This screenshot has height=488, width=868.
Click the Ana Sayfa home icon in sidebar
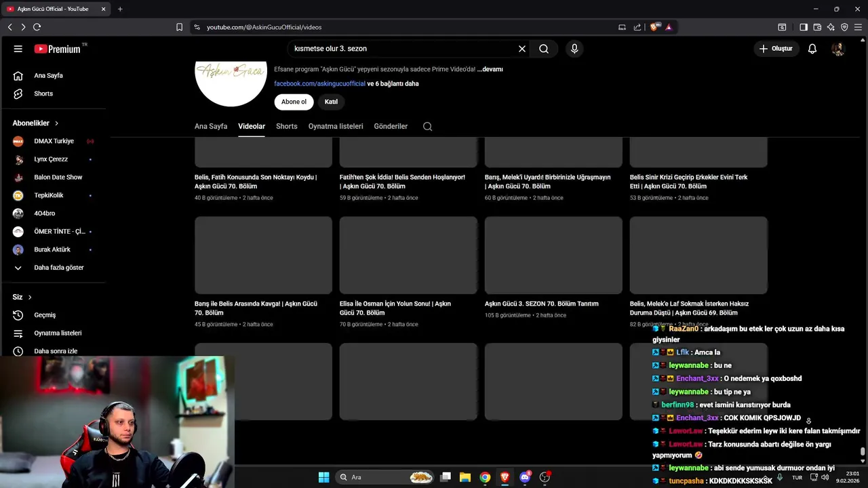(18, 75)
